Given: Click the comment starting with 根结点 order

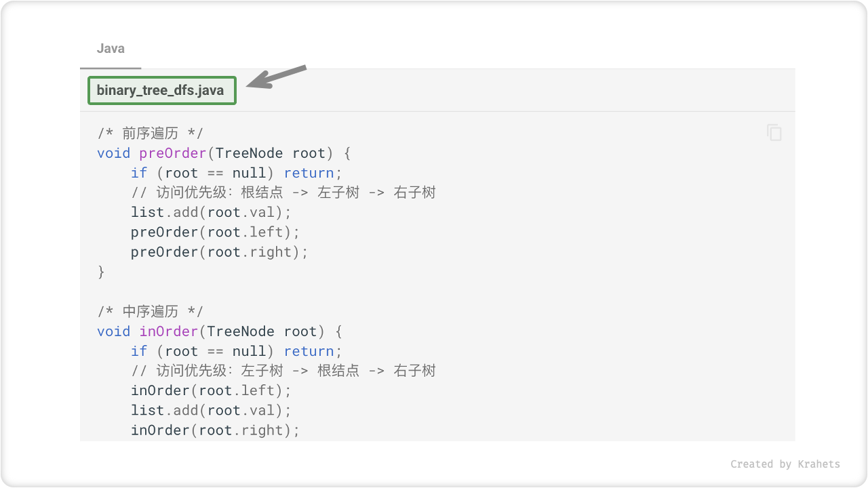Looking at the screenshot, I should click(x=283, y=193).
